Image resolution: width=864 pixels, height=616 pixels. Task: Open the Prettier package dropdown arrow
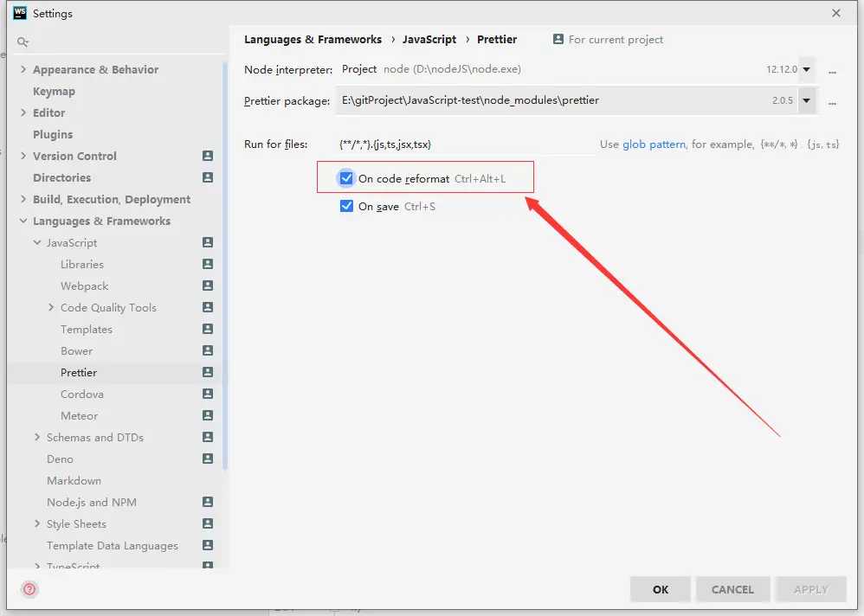pos(807,100)
